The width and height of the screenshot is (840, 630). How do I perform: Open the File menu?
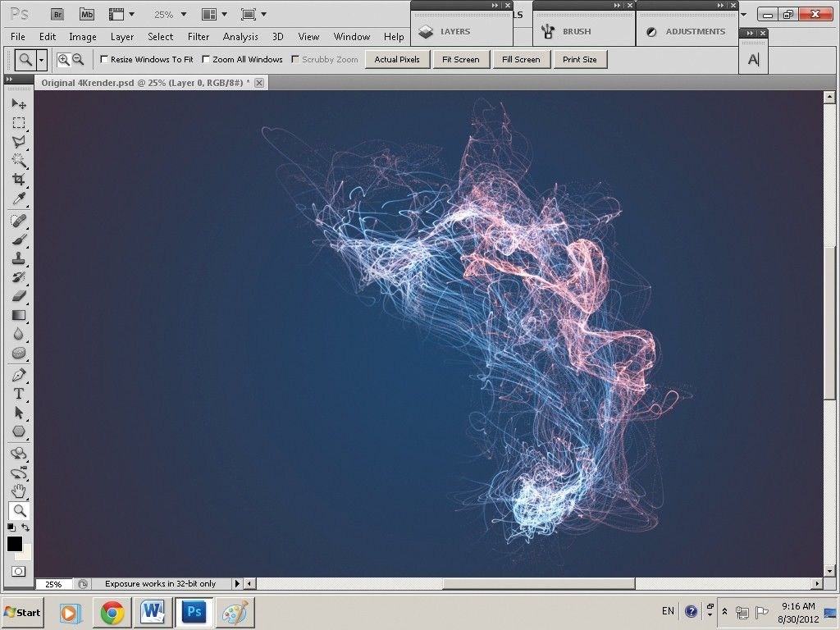[18, 36]
